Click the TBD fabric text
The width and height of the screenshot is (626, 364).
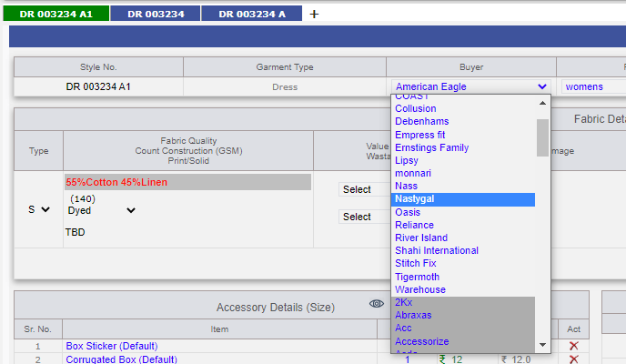tap(75, 232)
